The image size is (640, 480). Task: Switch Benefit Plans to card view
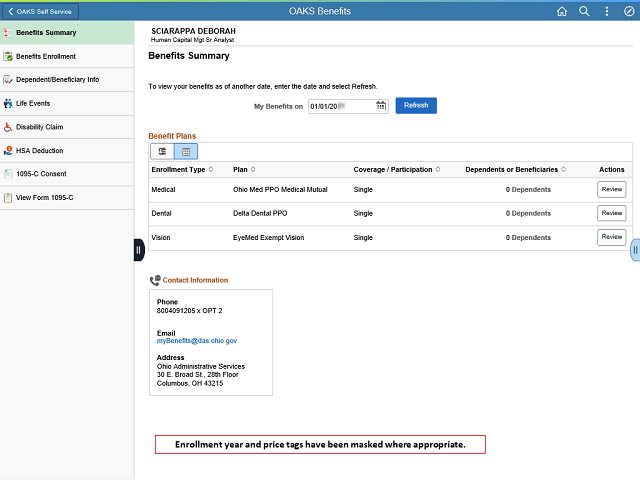(x=162, y=151)
